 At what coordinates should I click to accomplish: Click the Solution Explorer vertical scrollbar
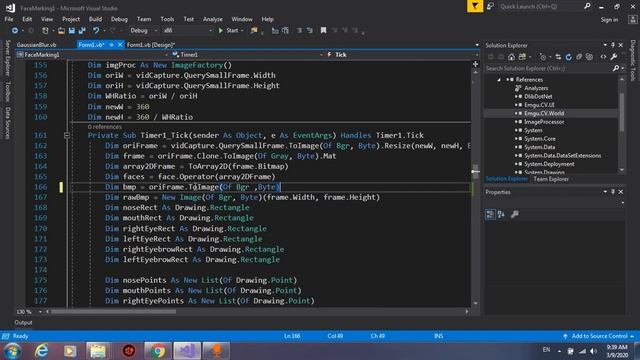pos(622,112)
